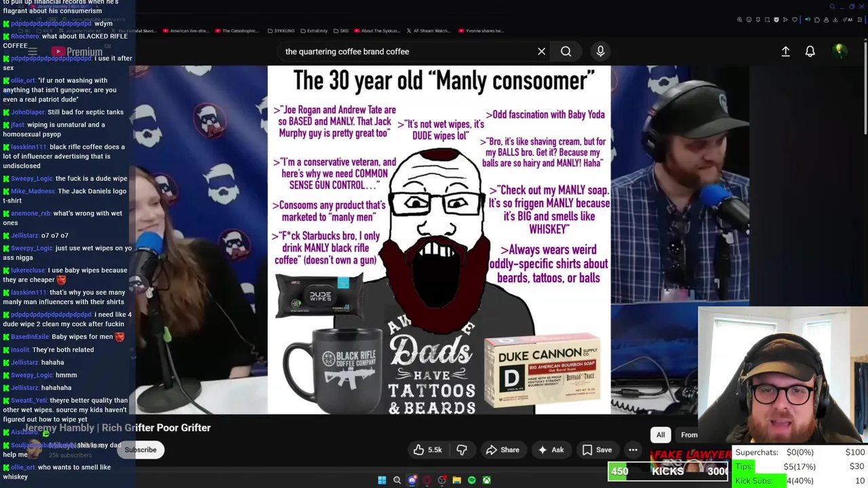868x488 pixels.
Task: Click the Superchats goal row
Action: pyautogui.click(x=801, y=452)
